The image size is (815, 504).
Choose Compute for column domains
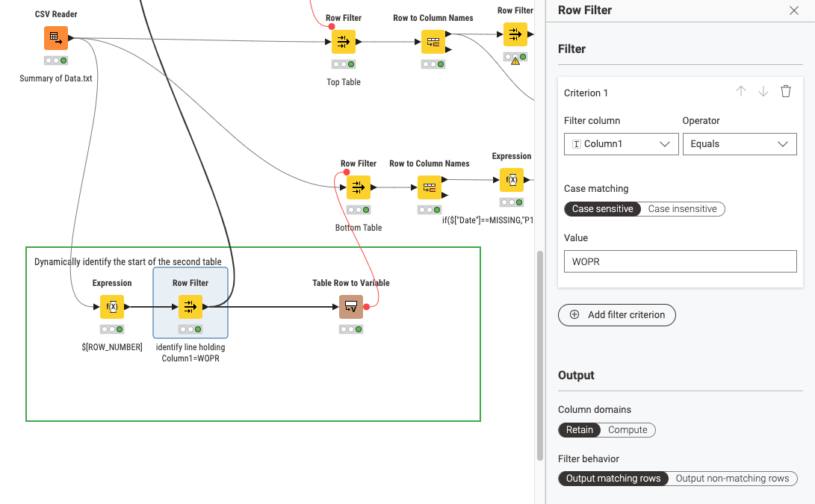(627, 430)
